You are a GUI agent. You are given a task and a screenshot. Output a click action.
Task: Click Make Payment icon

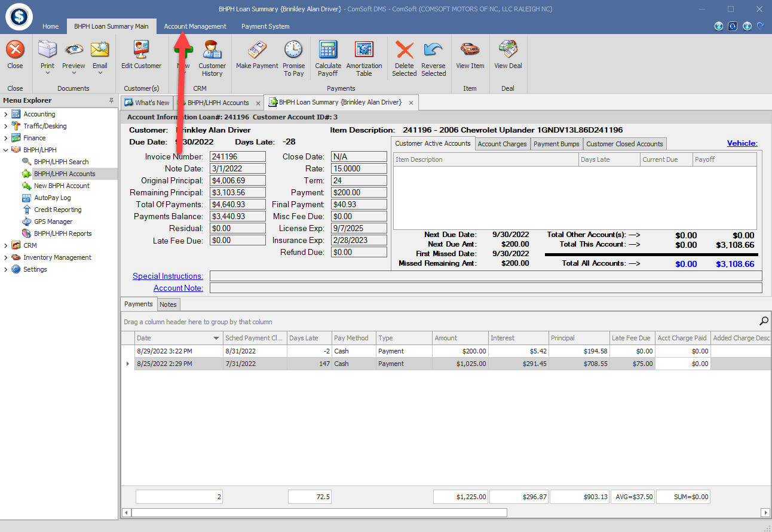coord(257,50)
